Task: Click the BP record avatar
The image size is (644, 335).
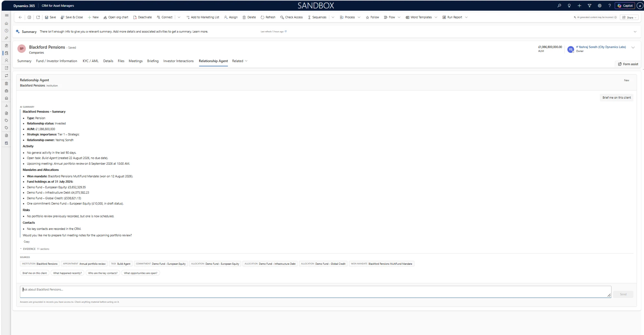Action: click(22, 49)
